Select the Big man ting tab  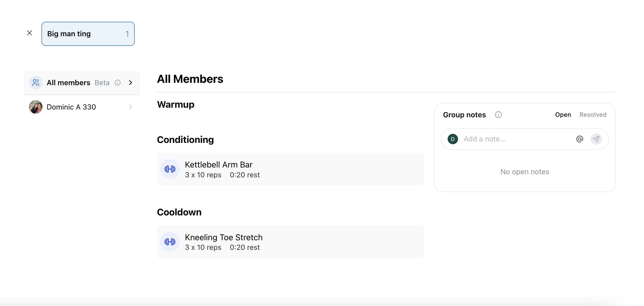pos(69,34)
